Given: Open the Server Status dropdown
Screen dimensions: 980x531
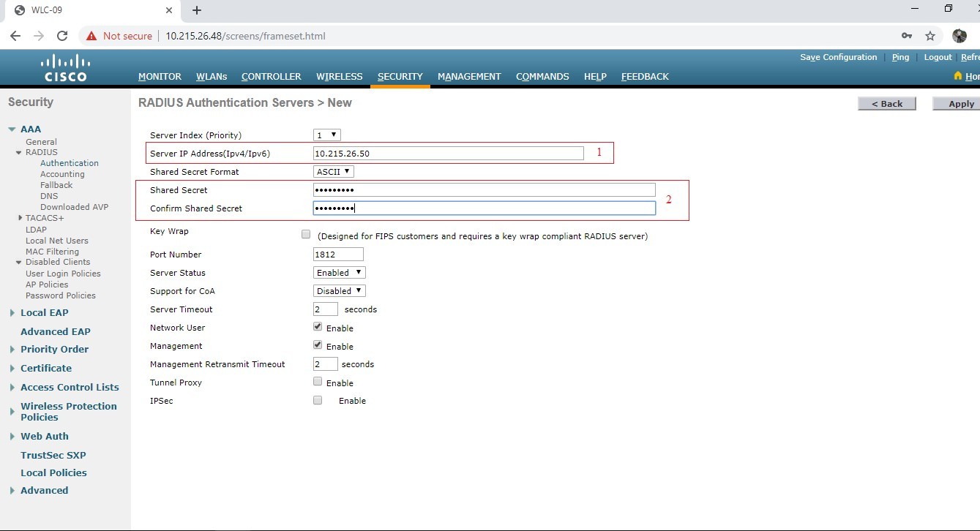Looking at the screenshot, I should coord(339,272).
